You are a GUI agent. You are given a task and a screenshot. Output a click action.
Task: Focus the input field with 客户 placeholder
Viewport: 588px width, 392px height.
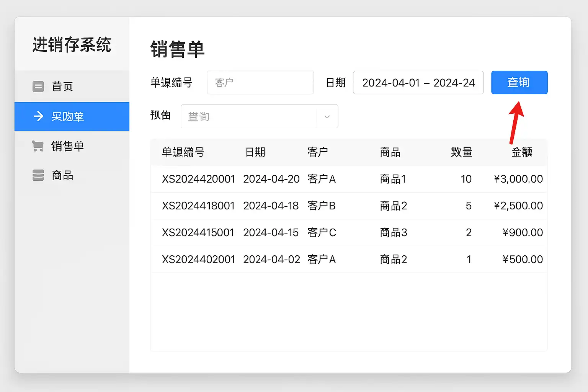(260, 83)
